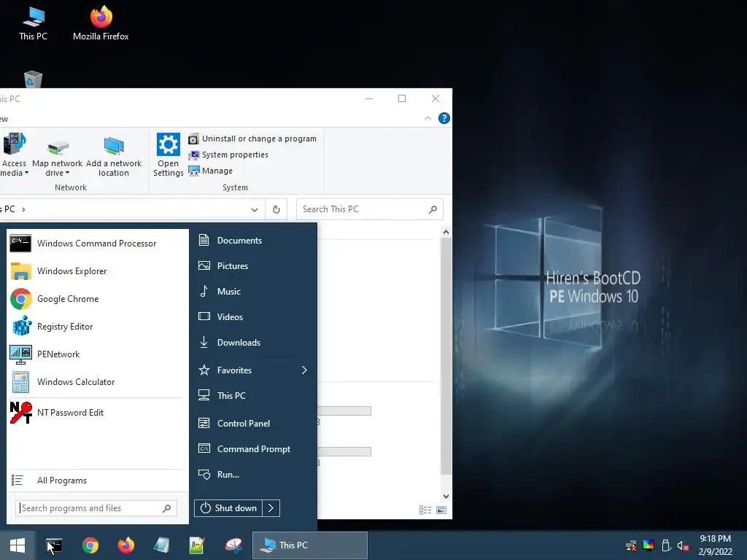Click the colorful display tray icon
Image resolution: width=747 pixels, height=560 pixels.
point(649,545)
